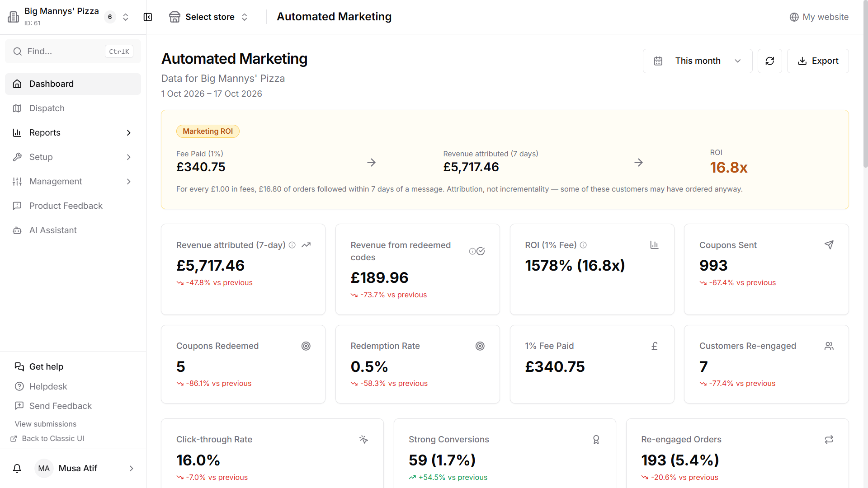Expand the Setup menu section

tap(73, 157)
